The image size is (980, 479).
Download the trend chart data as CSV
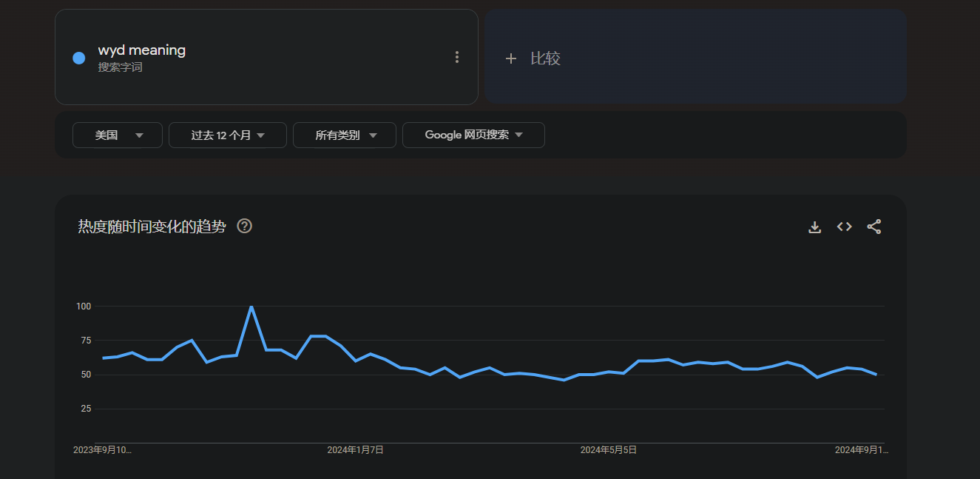coord(814,227)
